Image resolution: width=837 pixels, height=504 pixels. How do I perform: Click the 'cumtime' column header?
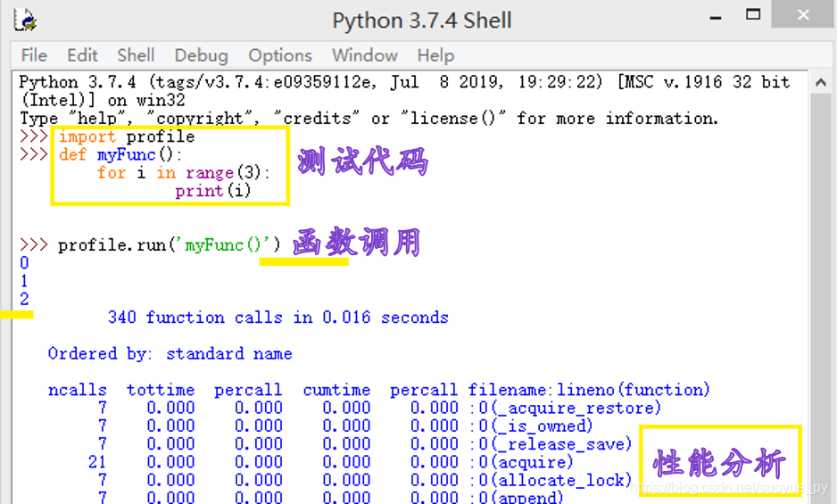[336, 390]
